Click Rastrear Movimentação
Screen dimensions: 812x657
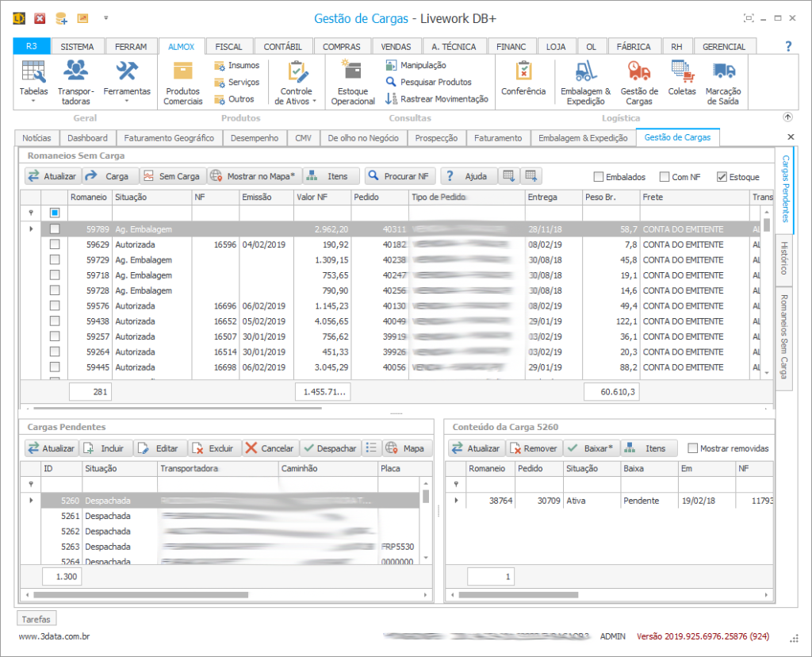coord(437,98)
